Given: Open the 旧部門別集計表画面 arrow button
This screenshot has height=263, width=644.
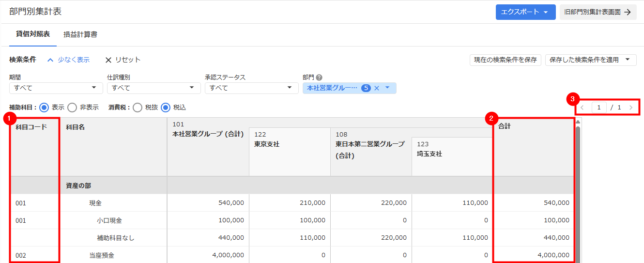Looking at the screenshot, I should point(598,12).
